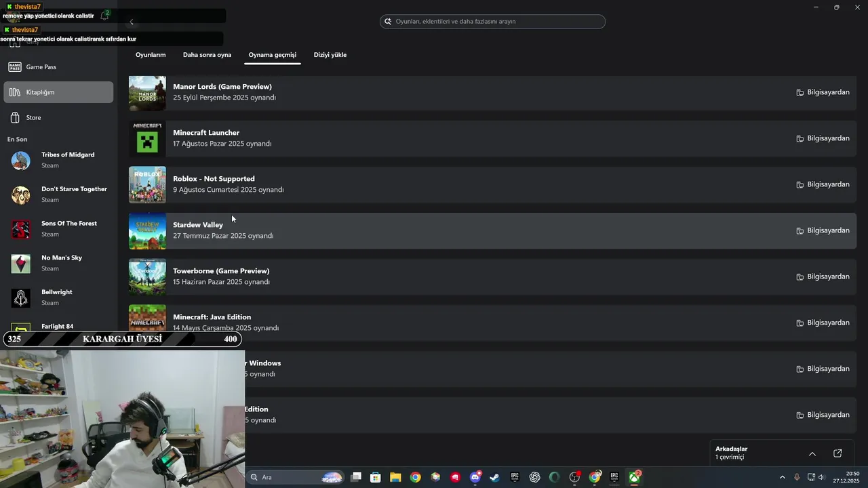Image resolution: width=868 pixels, height=488 pixels.
Task: Click Bilgisayardan on Stardew Valley row
Action: [x=823, y=230]
